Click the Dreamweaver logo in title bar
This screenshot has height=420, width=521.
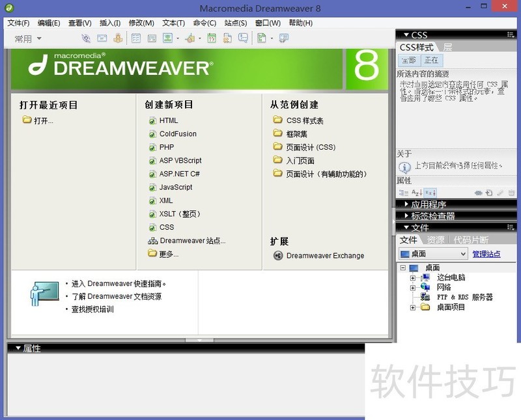click(x=9, y=8)
